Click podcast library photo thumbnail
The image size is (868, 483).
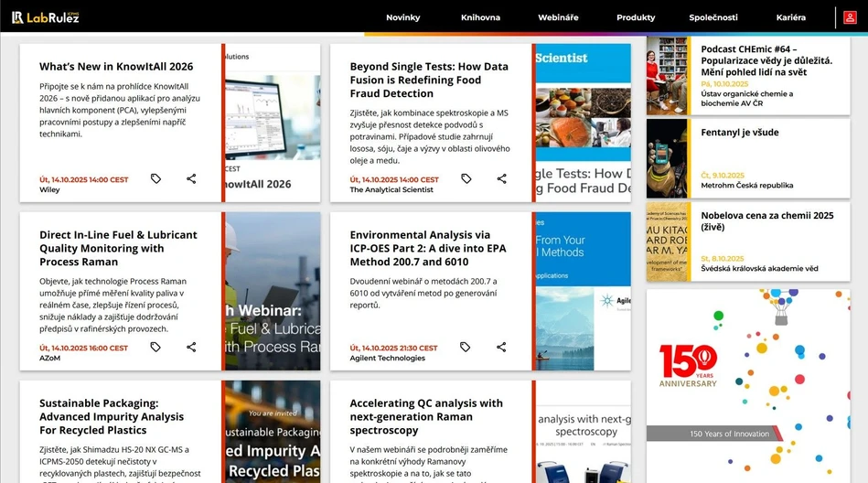(667, 76)
